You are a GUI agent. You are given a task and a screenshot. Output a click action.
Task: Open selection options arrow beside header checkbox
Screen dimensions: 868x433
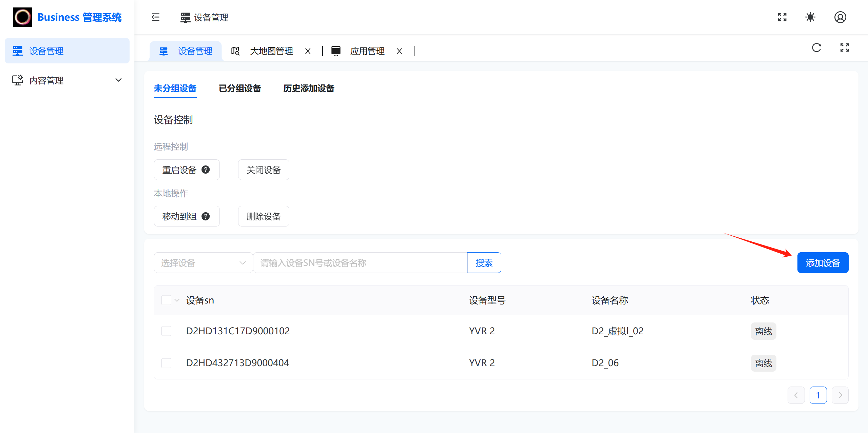pyautogui.click(x=177, y=300)
